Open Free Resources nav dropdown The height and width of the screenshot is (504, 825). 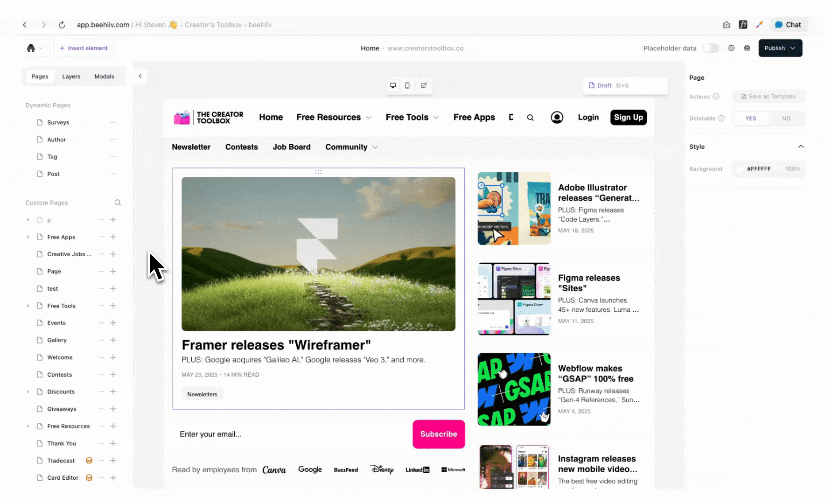[x=334, y=117]
